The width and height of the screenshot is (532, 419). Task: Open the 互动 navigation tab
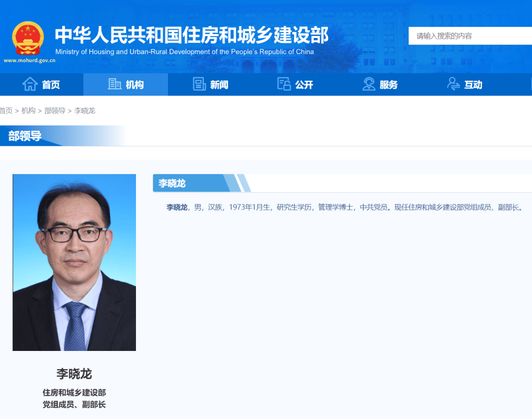point(464,84)
